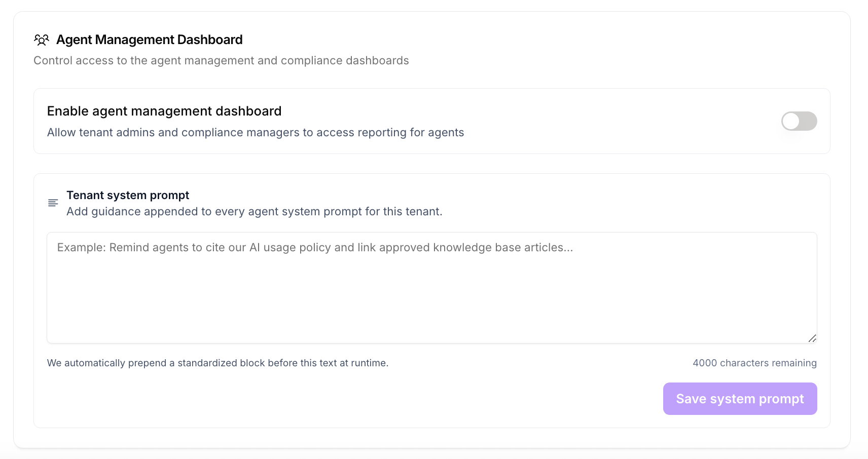Enable the agent management dashboard switch
Viewport: 868px width, 459px height.
point(799,121)
